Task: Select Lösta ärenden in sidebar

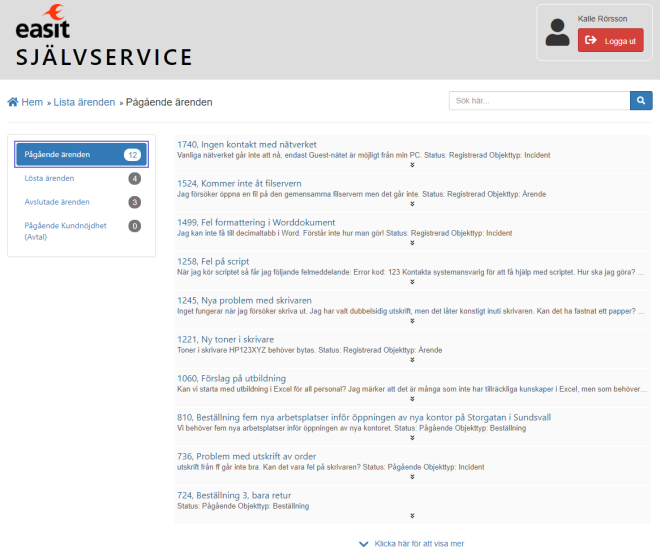Action: [50, 179]
